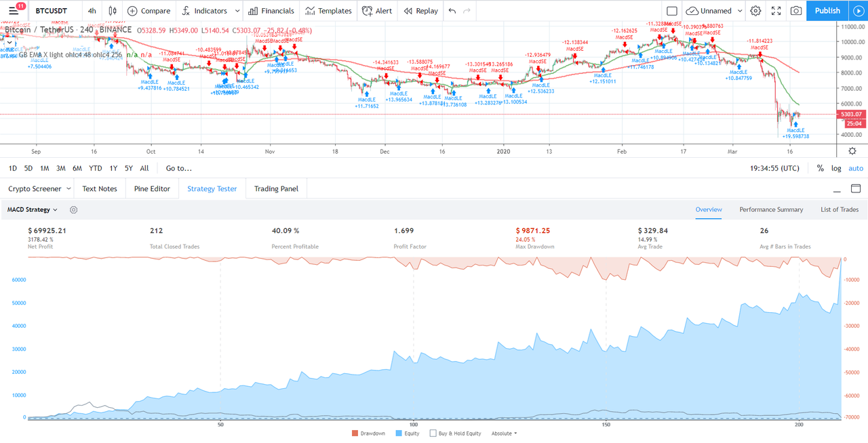The image size is (868, 443).
Task: Click Total Closed Trades value 212
Action: pos(157,231)
